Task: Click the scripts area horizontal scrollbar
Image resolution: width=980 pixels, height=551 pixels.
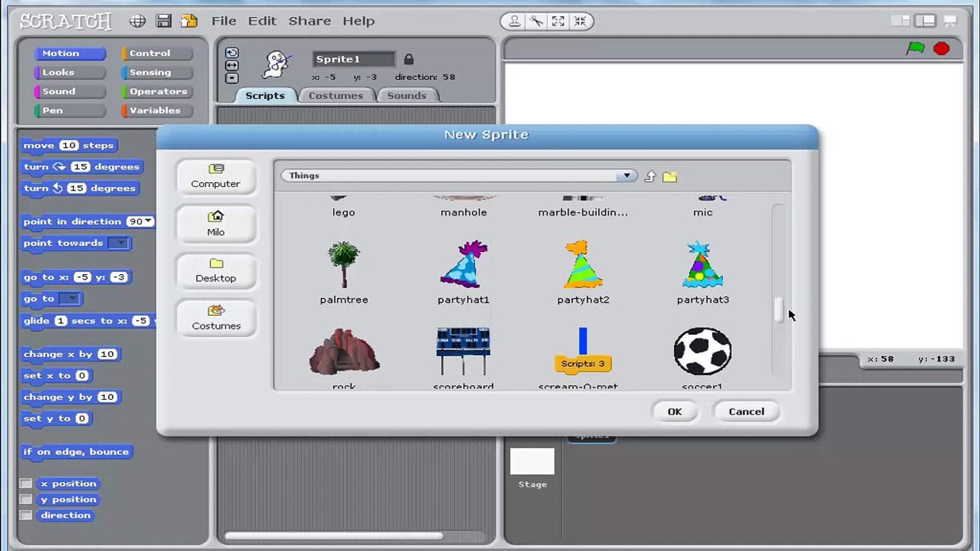Action: point(334,536)
